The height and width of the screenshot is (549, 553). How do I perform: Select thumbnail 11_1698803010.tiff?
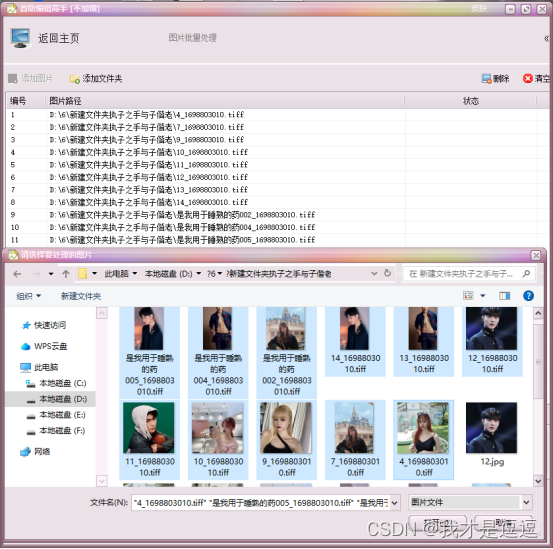(150, 440)
